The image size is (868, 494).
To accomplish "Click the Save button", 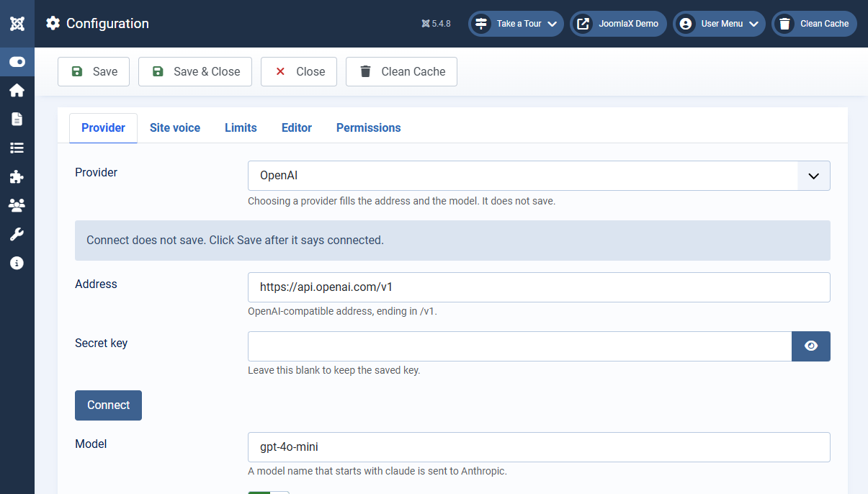I will pyautogui.click(x=94, y=71).
